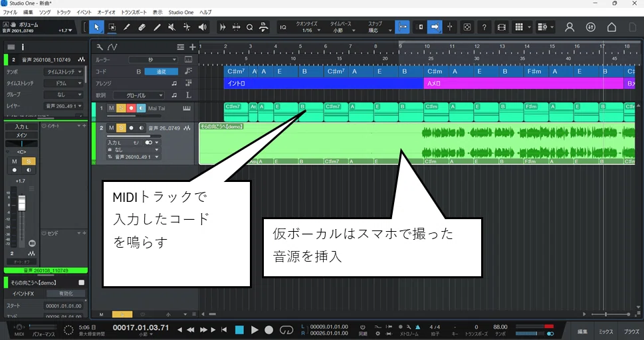Open the ブラウズ browser panel button
Screen dimensions: 644x340
[x=631, y=331]
